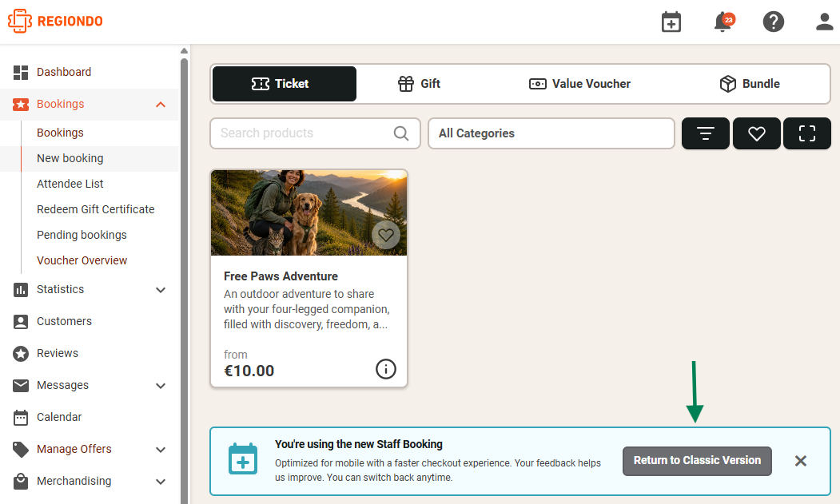Open Redeem Gift Certificate
The width and height of the screenshot is (840, 504).
point(95,209)
